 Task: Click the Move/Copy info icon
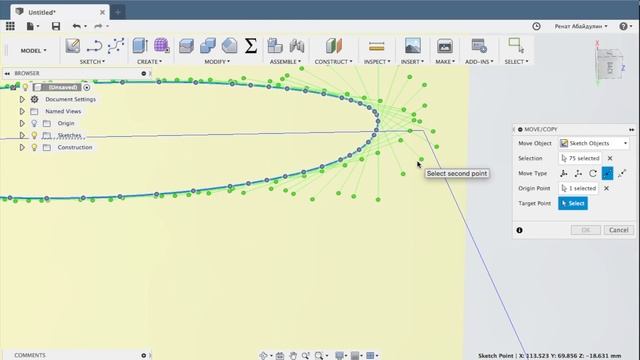point(519,230)
